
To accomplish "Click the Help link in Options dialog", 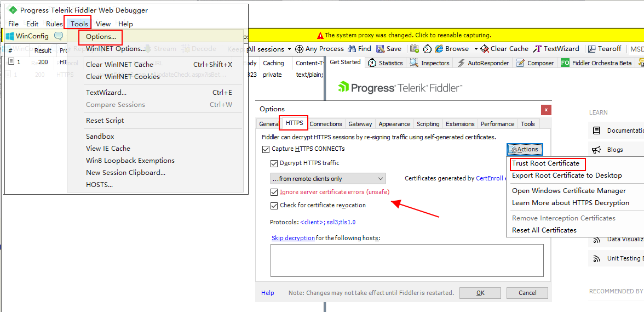I will 267,293.
